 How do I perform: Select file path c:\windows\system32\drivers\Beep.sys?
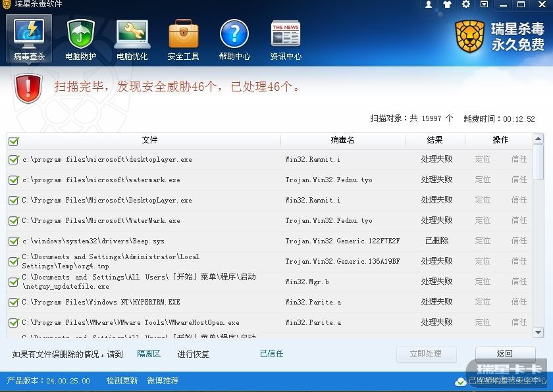click(93, 241)
